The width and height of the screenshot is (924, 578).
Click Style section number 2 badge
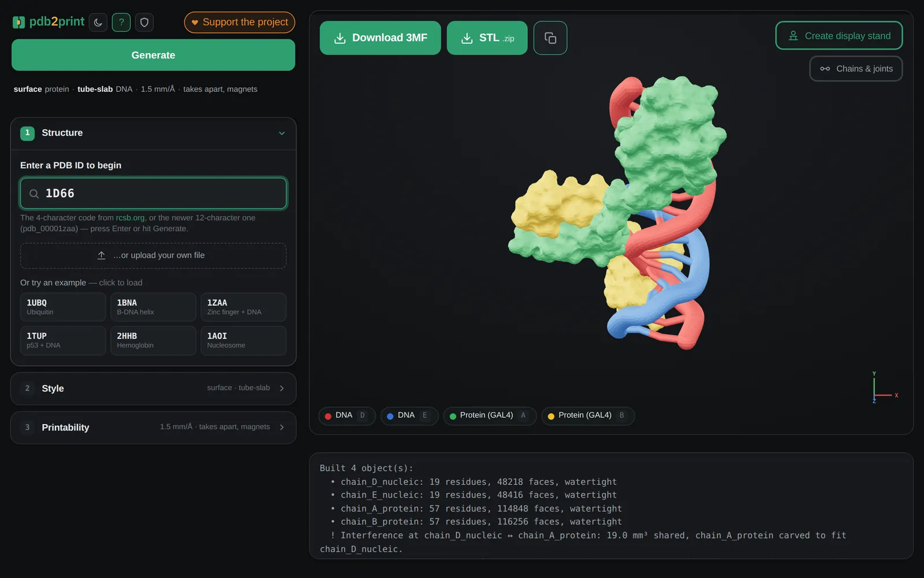pyautogui.click(x=27, y=388)
